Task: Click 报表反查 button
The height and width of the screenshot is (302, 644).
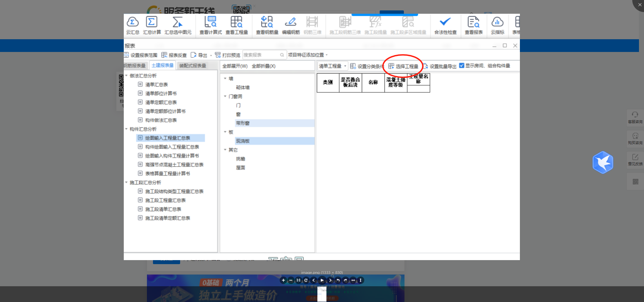Action: 174,55
